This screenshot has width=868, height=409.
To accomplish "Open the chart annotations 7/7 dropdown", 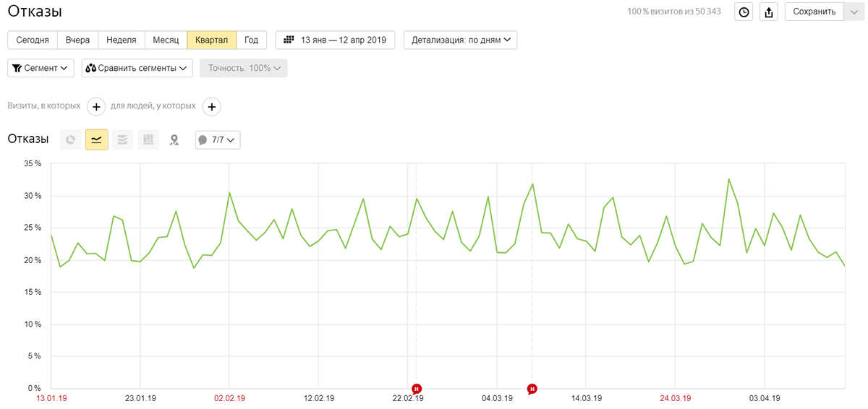I will (218, 139).
